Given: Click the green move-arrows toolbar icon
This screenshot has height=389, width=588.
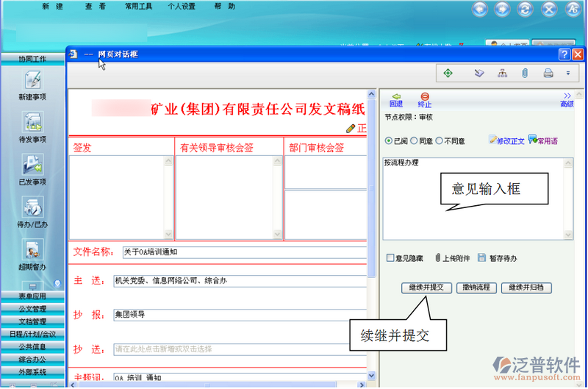Looking at the screenshot, I should [x=448, y=73].
